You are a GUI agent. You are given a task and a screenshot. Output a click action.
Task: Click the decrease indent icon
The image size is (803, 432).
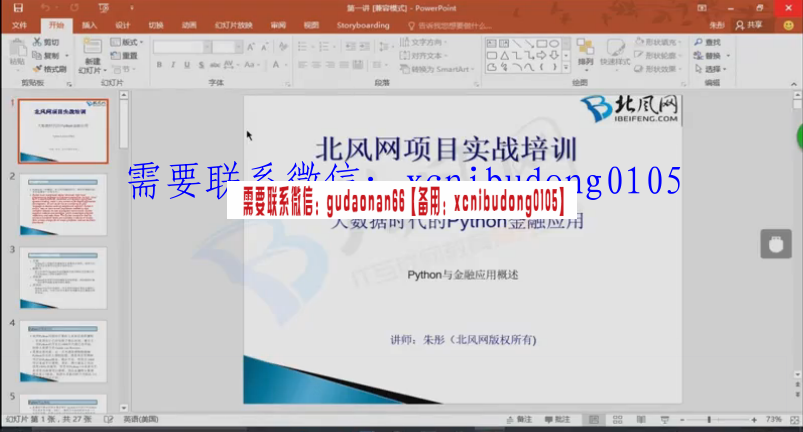point(351,47)
